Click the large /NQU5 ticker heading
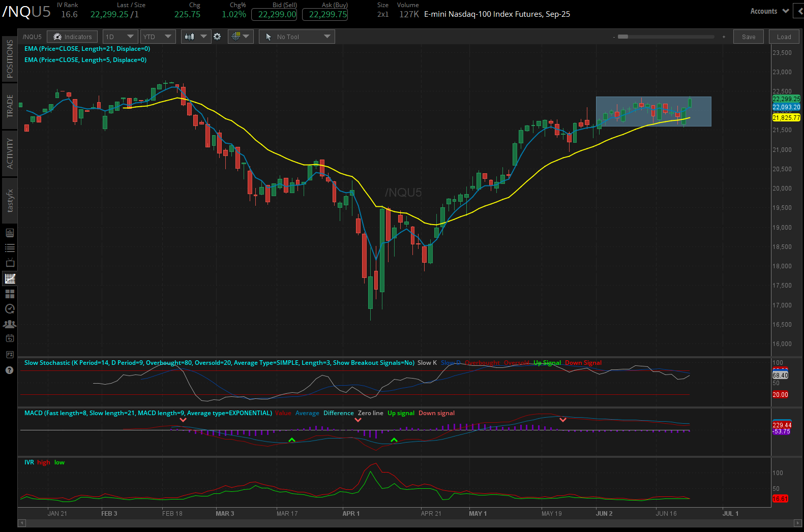804x532 pixels. click(x=26, y=12)
